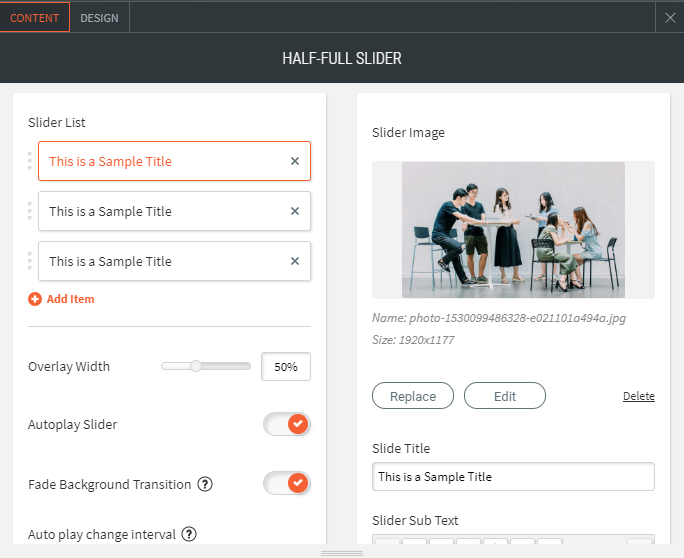Delete the second slider list item
This screenshot has height=558, width=684.
(x=295, y=211)
